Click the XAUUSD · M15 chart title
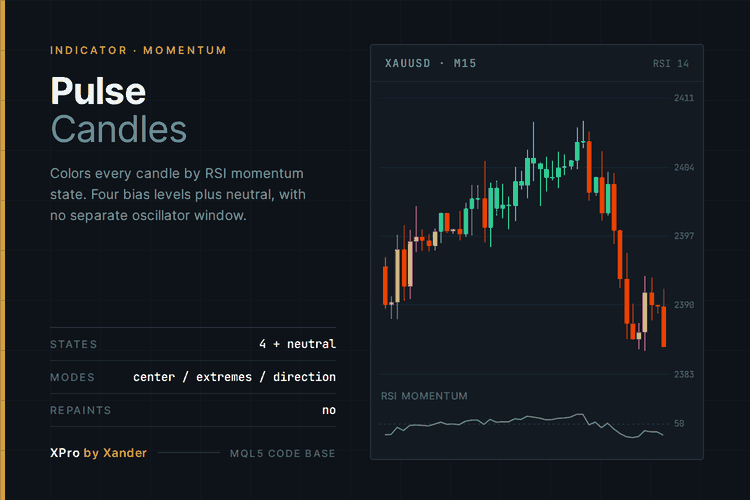 [x=430, y=63]
